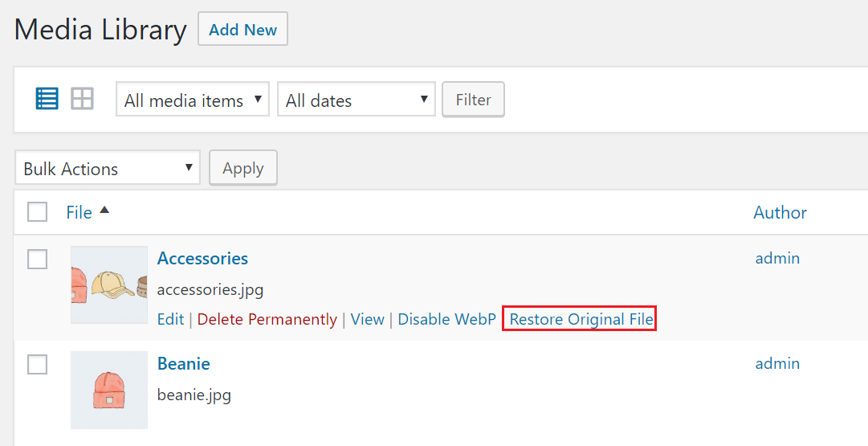Open the Beanie title link
The width and height of the screenshot is (868, 446).
184,363
